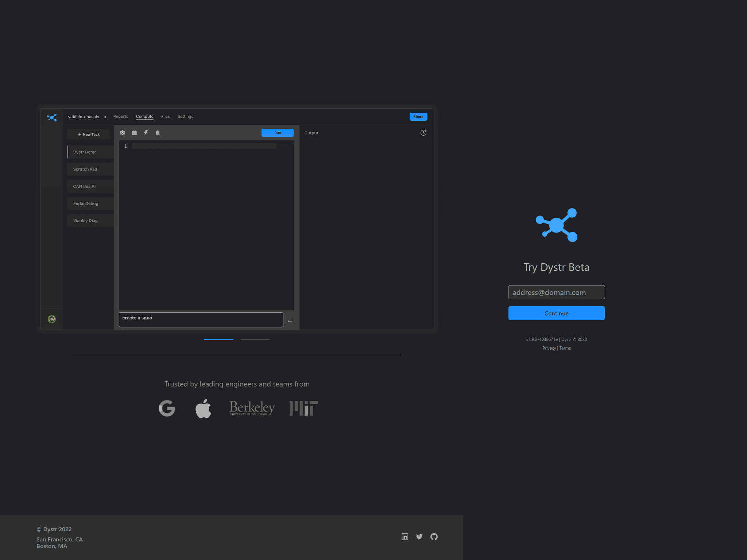Click the MIT logo
747x560 pixels.
pos(304,408)
